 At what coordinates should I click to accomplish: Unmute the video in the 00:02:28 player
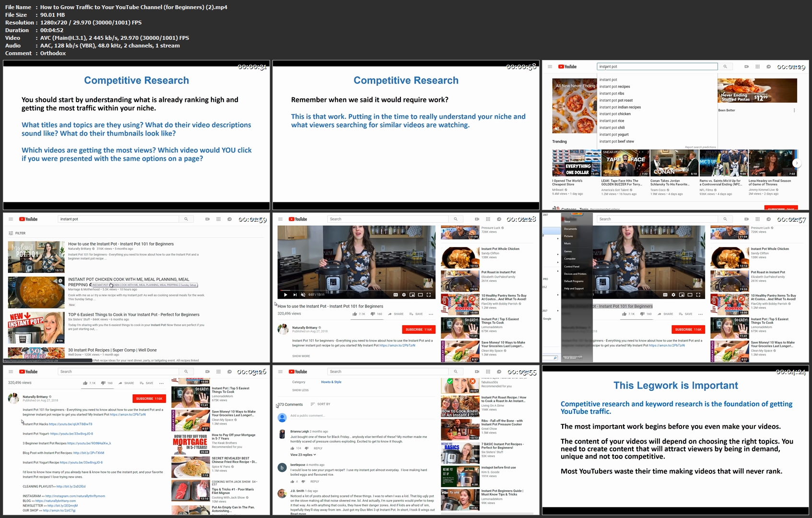click(304, 294)
